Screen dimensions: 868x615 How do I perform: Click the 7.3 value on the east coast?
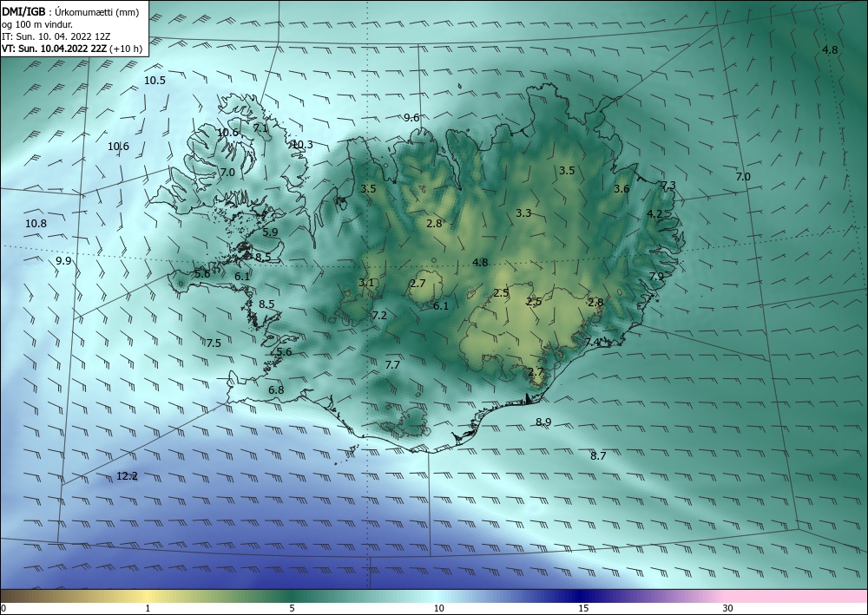[x=668, y=186]
